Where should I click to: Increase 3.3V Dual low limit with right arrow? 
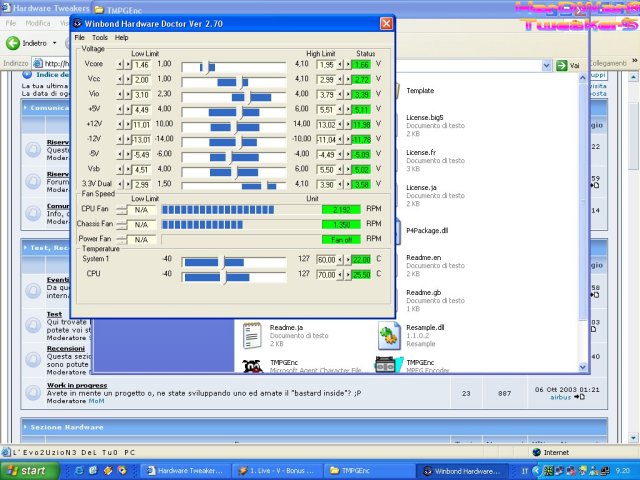(128, 185)
